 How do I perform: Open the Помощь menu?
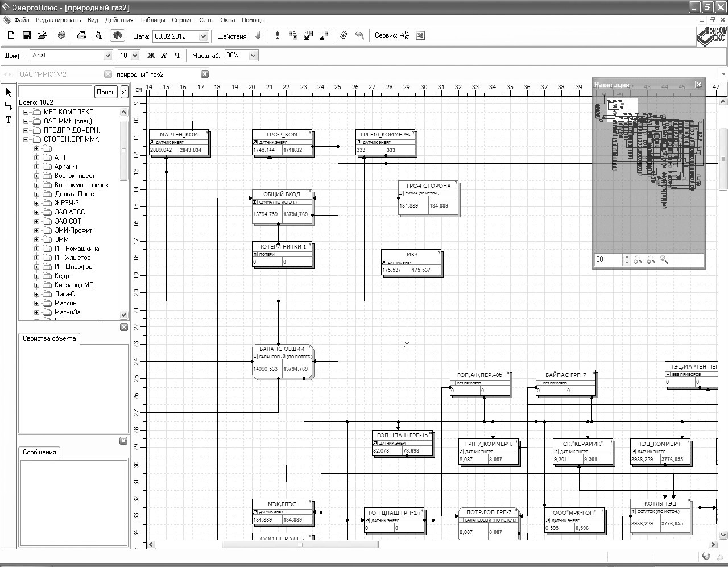(x=253, y=20)
